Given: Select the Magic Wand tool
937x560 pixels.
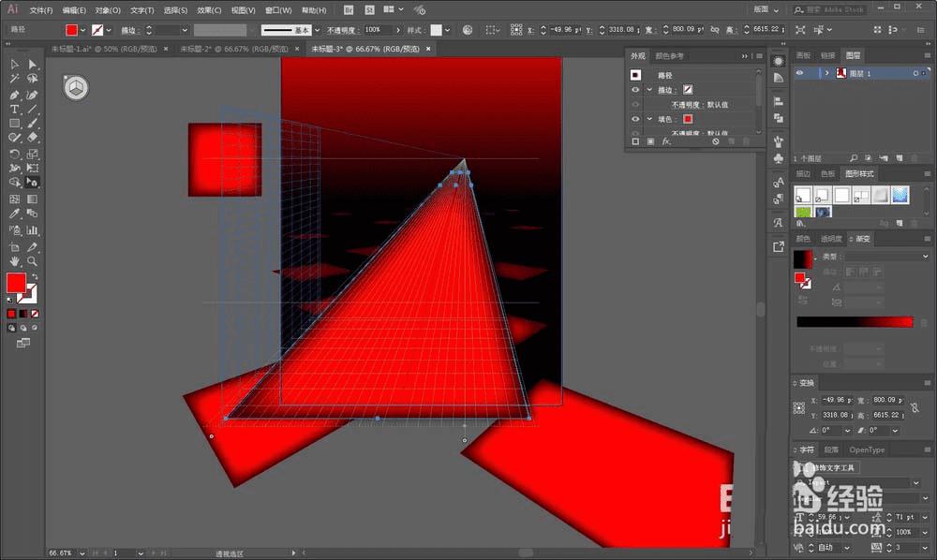Looking at the screenshot, I should [x=15, y=79].
